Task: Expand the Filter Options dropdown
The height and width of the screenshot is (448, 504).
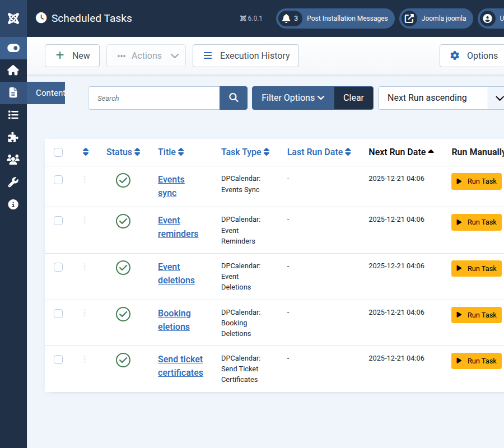Action: coord(293,98)
